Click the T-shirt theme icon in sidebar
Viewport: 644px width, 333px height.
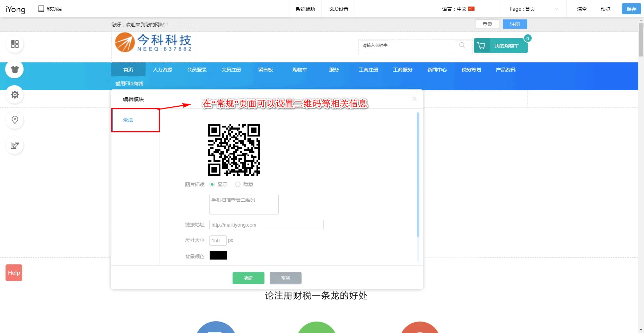[x=15, y=69]
